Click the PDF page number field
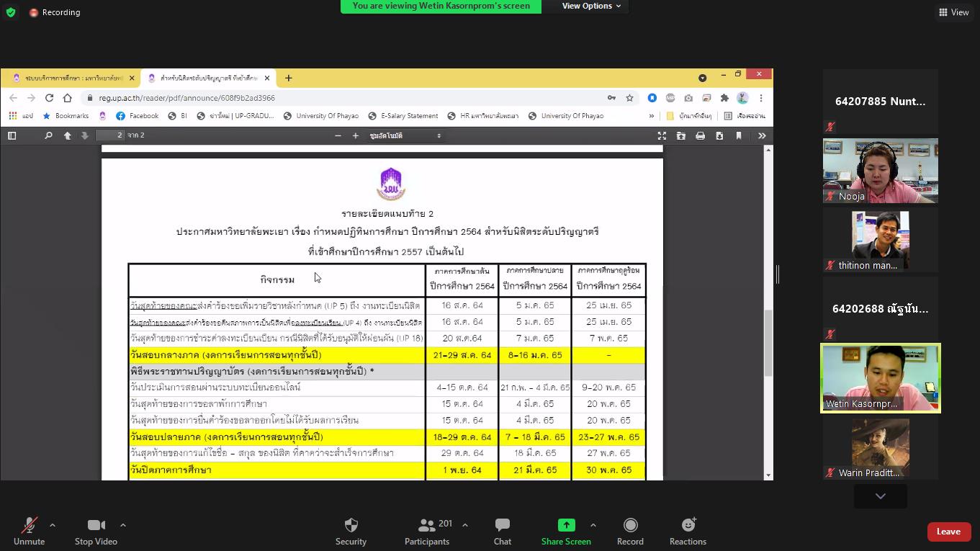 click(109, 135)
